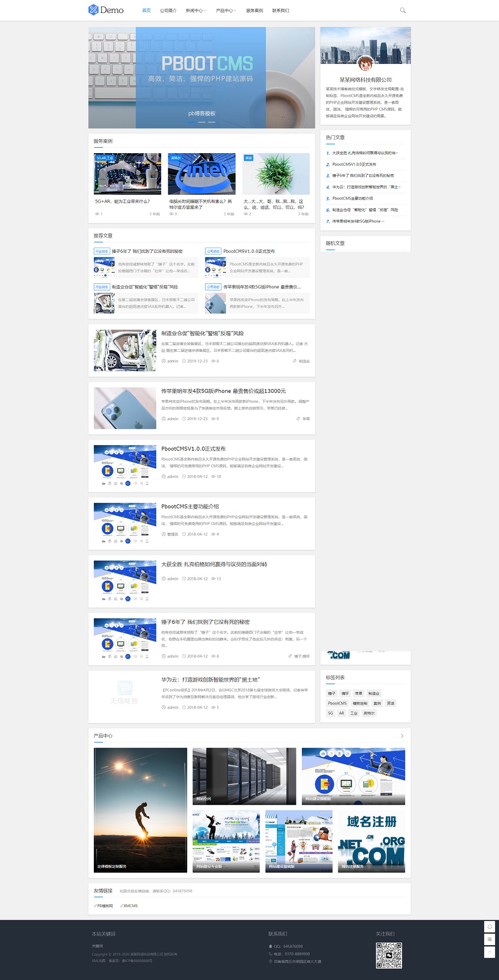The height and width of the screenshot is (980, 499).
Task: Expand the 新闻中心 dropdown menu
Action: pyautogui.click(x=196, y=10)
